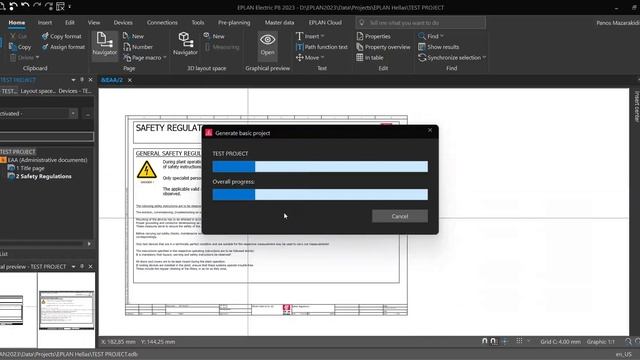Click the Cut command
640x360 pixels.
pyautogui.click(x=18, y=36)
